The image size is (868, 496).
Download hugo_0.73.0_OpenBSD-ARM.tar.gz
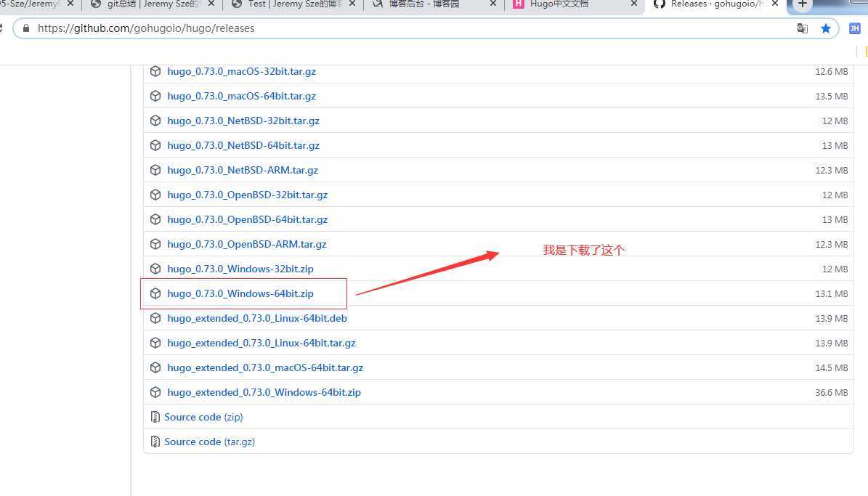[x=247, y=244]
